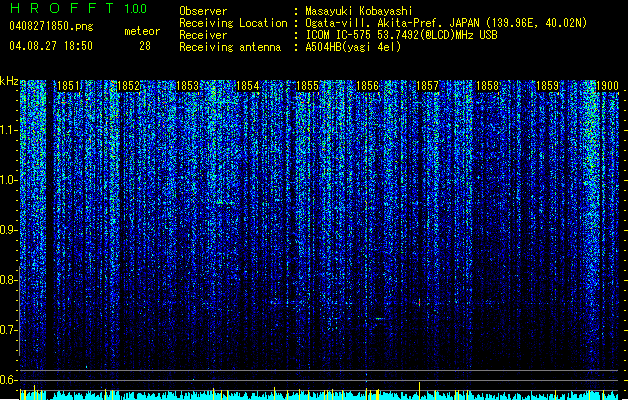
Task: Click the 1855 time marker
Action: coord(307,86)
